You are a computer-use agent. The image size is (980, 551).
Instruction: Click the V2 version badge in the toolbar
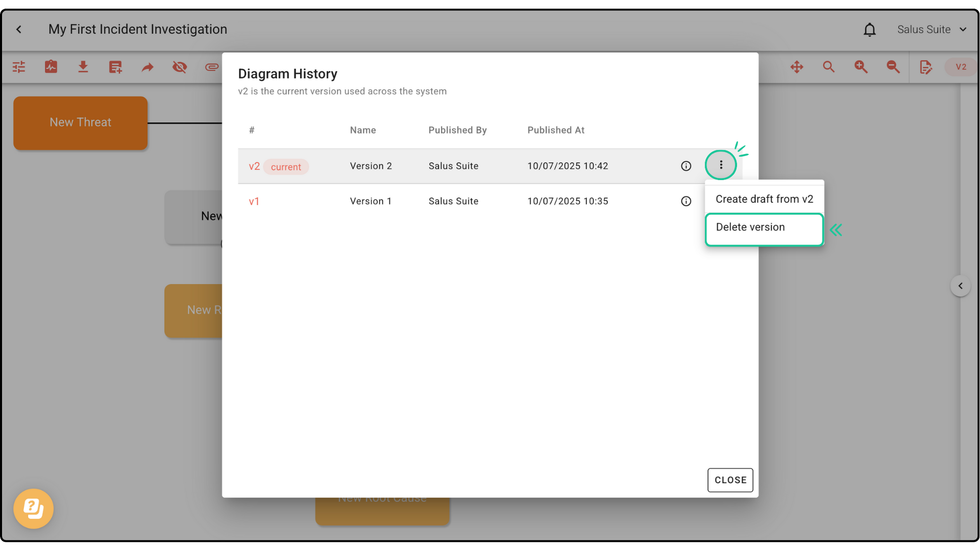click(961, 67)
